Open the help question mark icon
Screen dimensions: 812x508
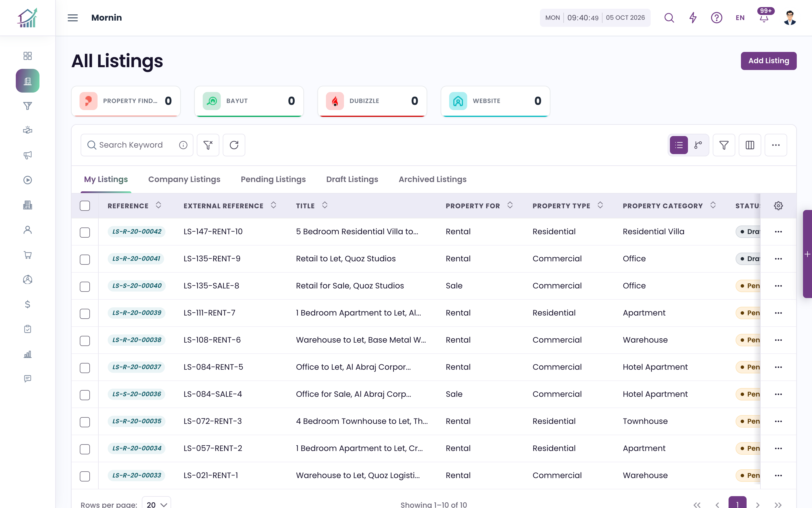pyautogui.click(x=716, y=18)
